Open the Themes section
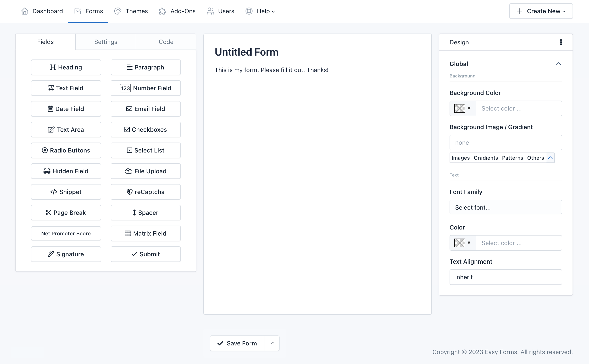Screen dimensions: 589x364 click(x=131, y=11)
